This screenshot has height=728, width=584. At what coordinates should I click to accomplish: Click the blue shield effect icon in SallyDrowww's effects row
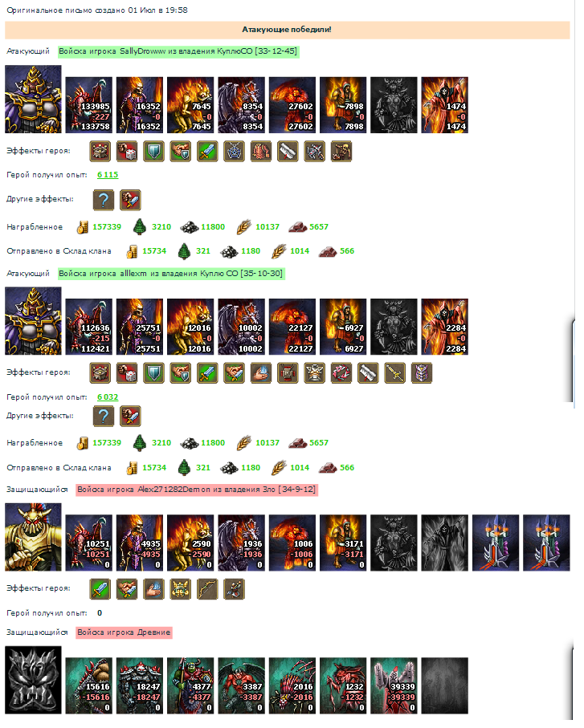point(153,153)
